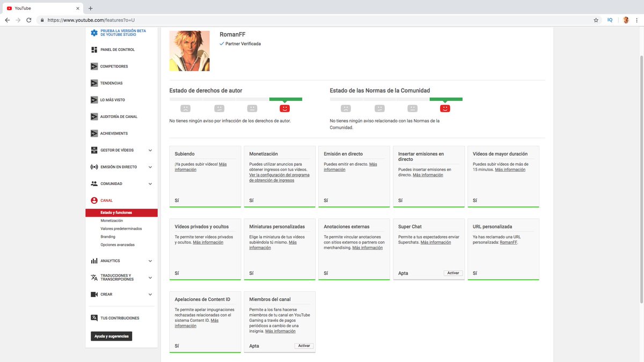Open the RomanFF custom URL link
Screen dimensions: 644x362
click(508, 242)
